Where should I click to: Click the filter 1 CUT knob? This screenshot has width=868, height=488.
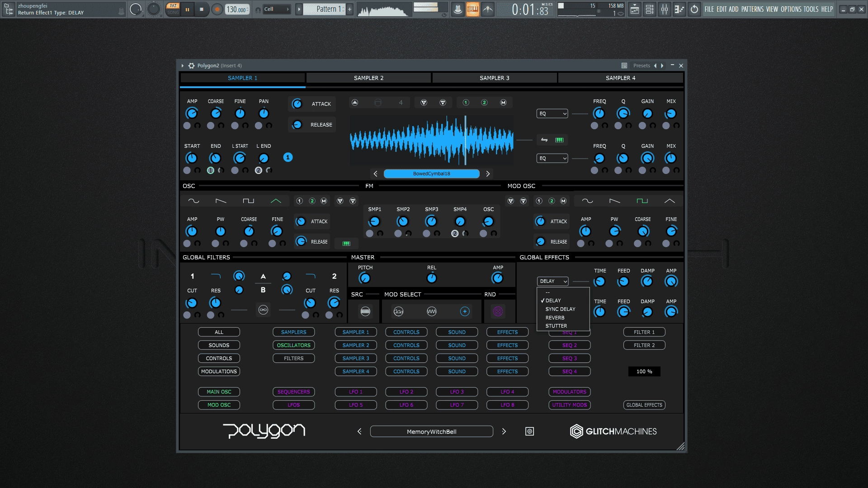[x=192, y=303]
